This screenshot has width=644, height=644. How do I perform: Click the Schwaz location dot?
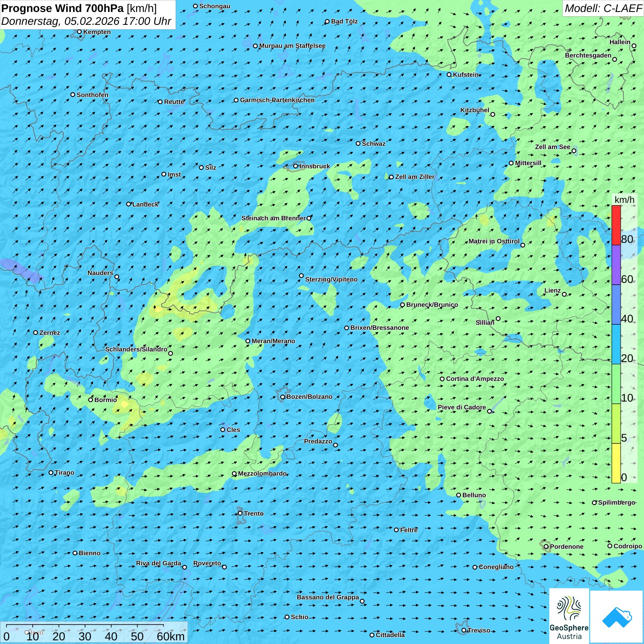(x=358, y=144)
